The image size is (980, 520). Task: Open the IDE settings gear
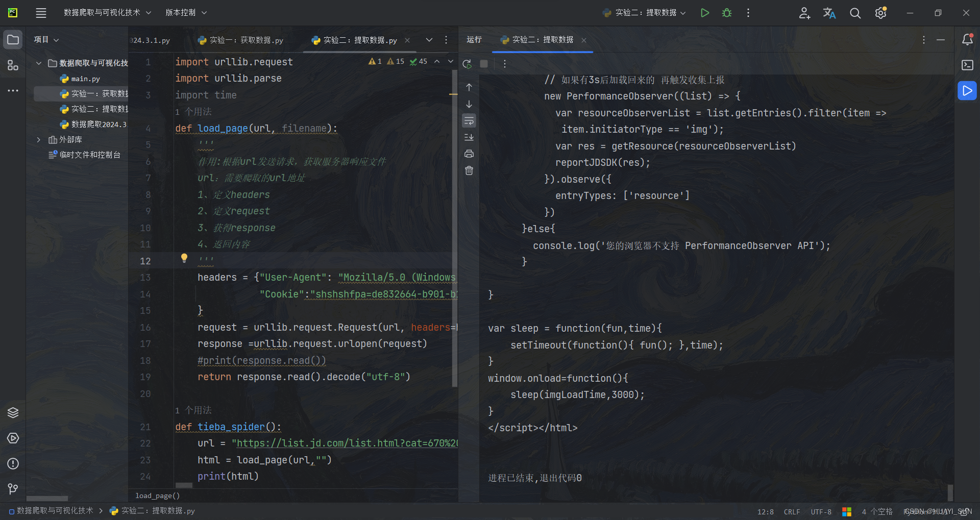[880, 13]
